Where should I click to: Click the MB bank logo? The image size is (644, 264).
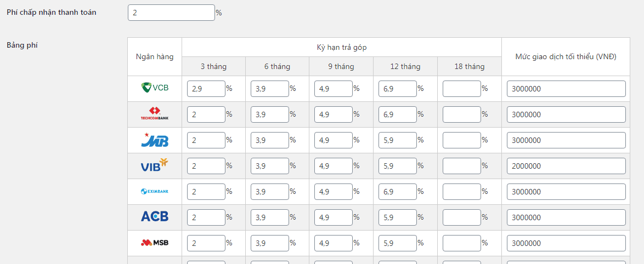tap(155, 140)
